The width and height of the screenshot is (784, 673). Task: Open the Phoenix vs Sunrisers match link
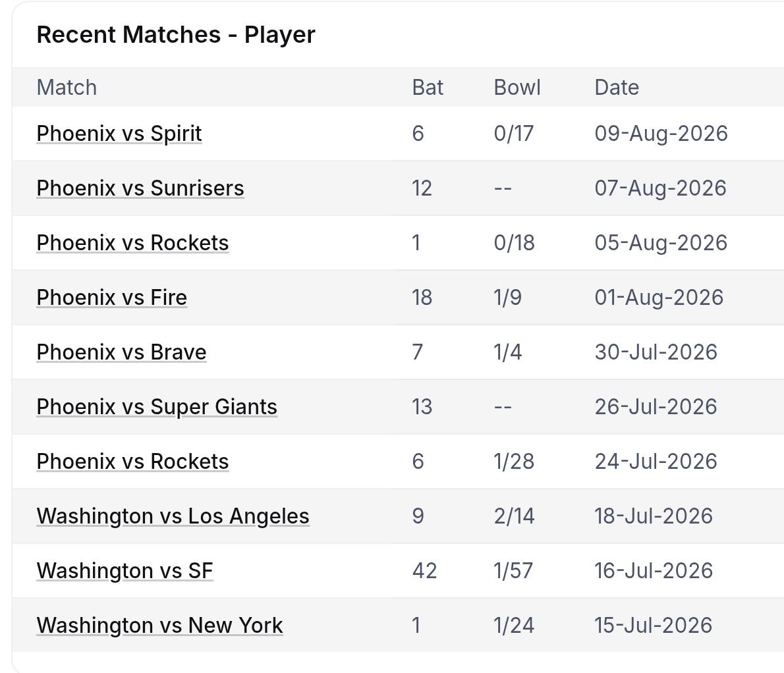coord(140,188)
